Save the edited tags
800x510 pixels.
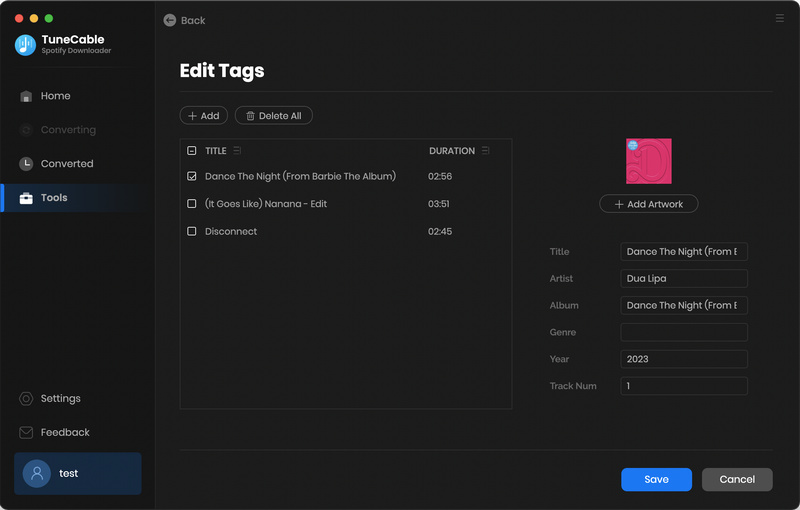click(656, 479)
